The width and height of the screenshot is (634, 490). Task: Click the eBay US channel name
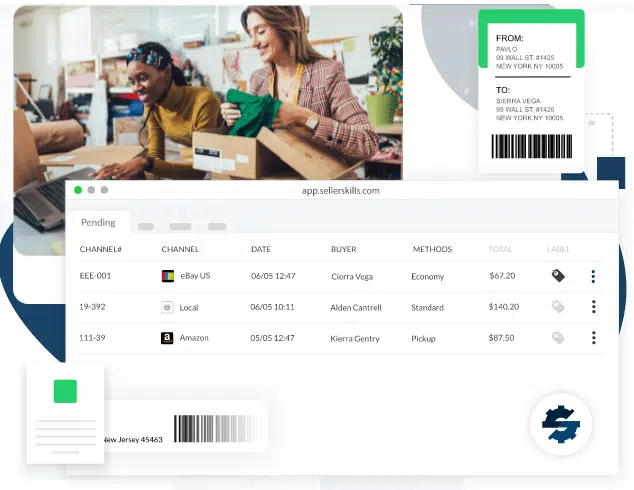pyautogui.click(x=195, y=276)
